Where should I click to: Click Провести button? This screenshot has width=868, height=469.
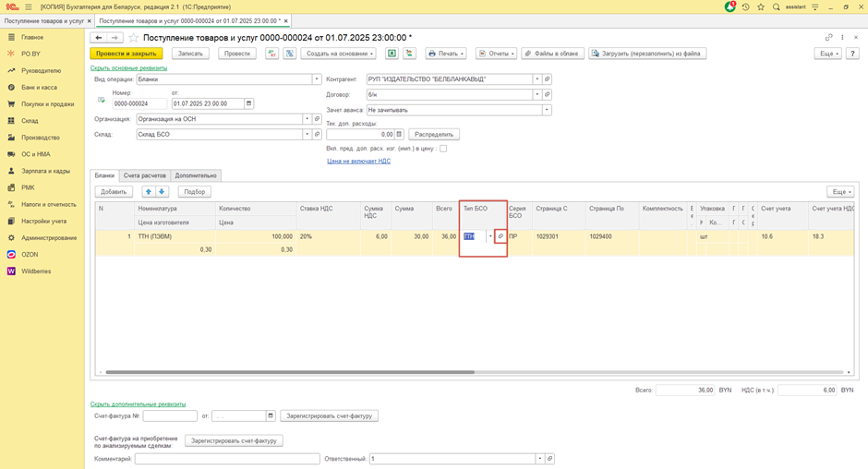coord(237,54)
